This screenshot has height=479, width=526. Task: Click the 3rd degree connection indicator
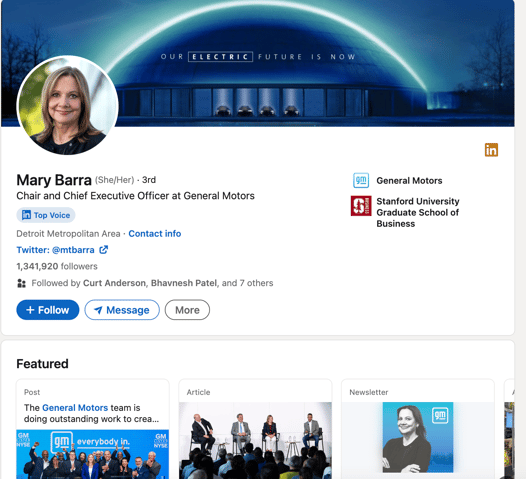[149, 180]
